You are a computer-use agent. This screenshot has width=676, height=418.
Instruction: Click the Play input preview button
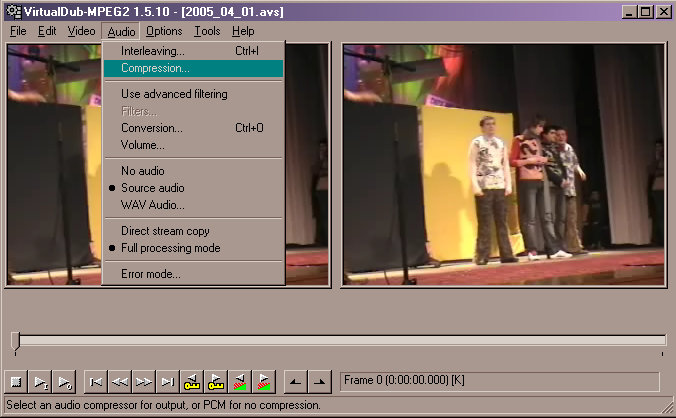pyautogui.click(x=41, y=381)
